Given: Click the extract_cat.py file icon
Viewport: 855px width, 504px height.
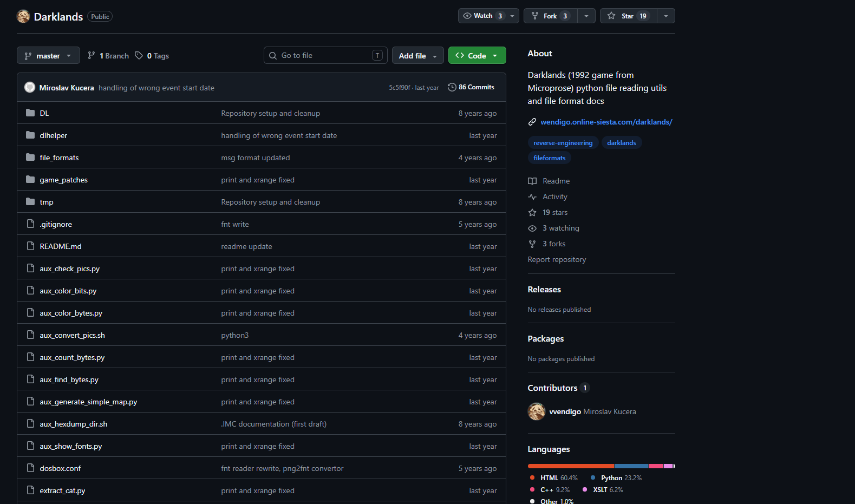Looking at the screenshot, I should pyautogui.click(x=30, y=490).
